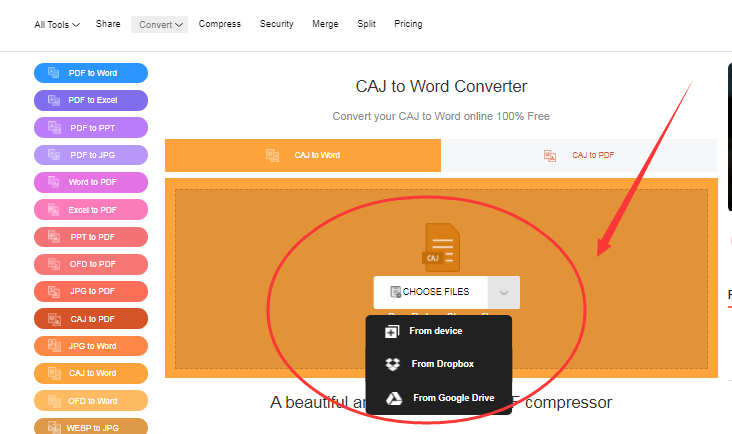
Task: Click the OFD to PDF sidebar icon
Action: 54,264
